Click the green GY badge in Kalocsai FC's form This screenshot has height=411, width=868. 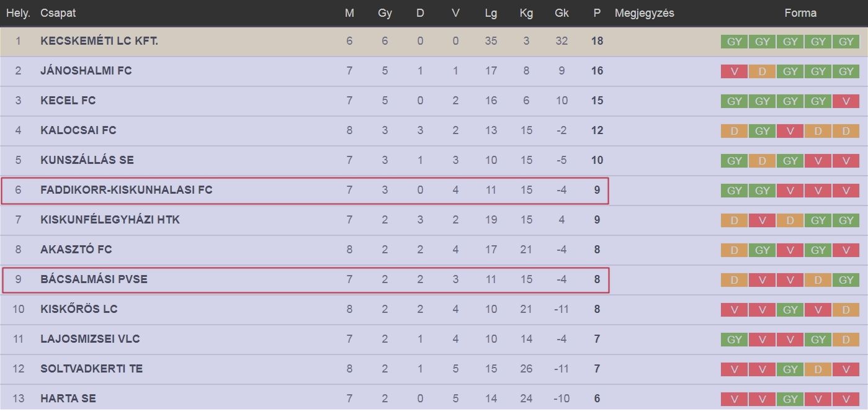[x=762, y=131]
